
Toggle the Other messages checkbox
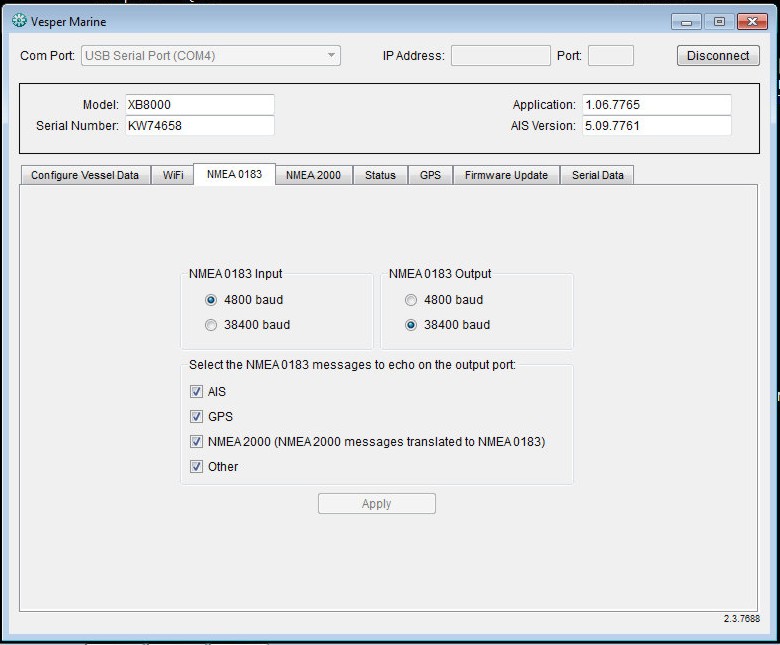coord(196,466)
